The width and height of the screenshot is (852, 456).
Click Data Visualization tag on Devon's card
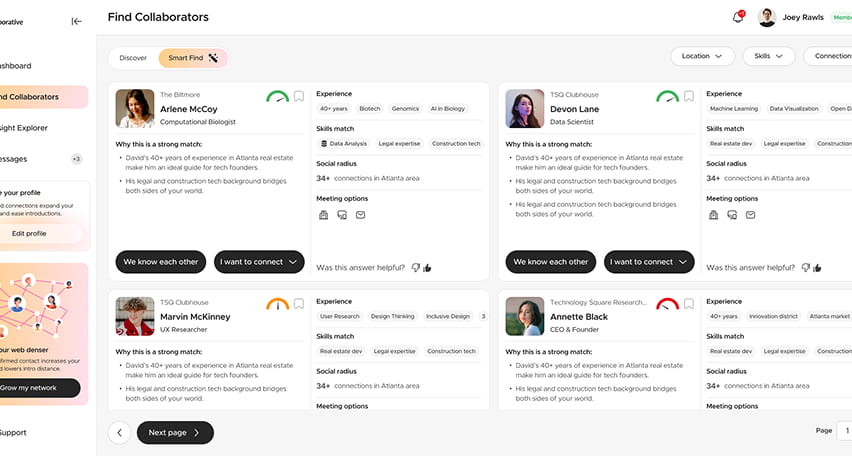pos(794,109)
